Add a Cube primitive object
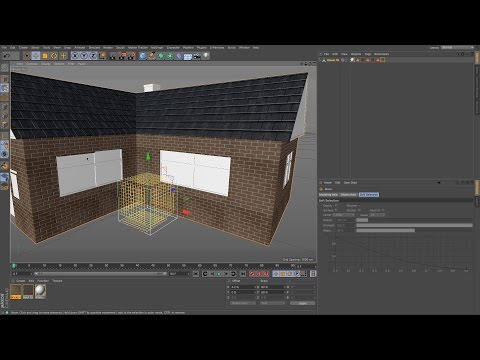The width and height of the screenshot is (480, 360). click(x=143, y=56)
